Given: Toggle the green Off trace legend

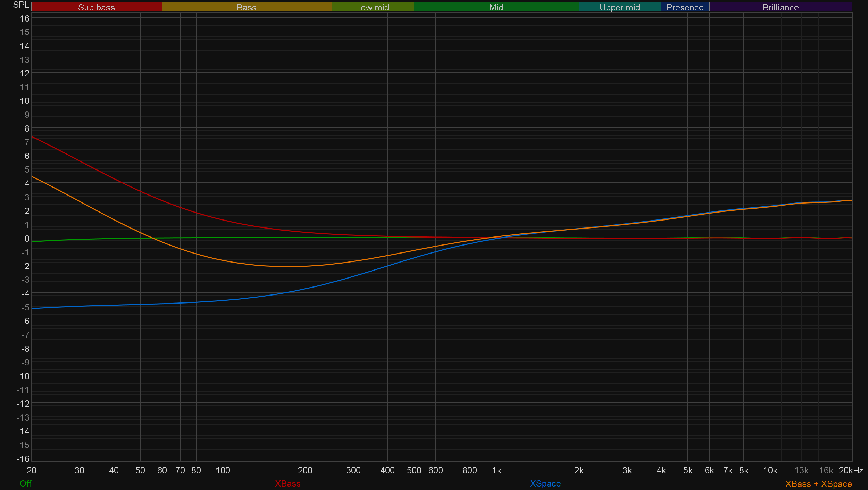Looking at the screenshot, I should (x=25, y=483).
